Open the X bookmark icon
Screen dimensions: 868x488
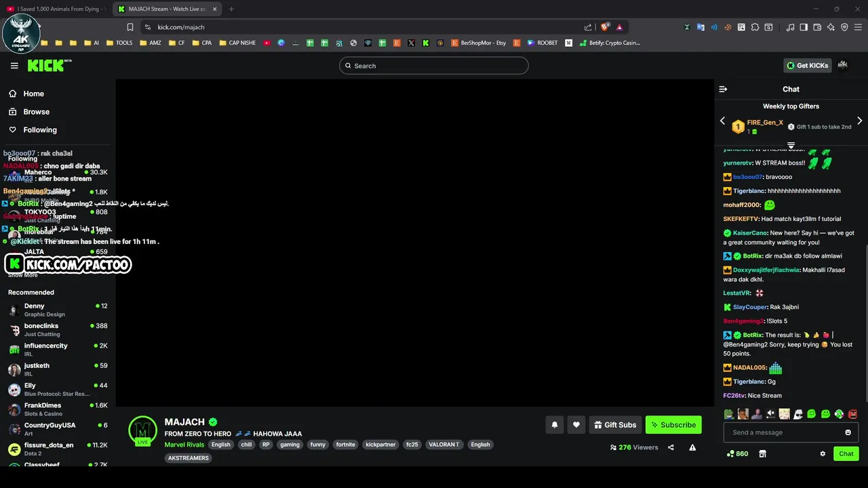click(411, 43)
